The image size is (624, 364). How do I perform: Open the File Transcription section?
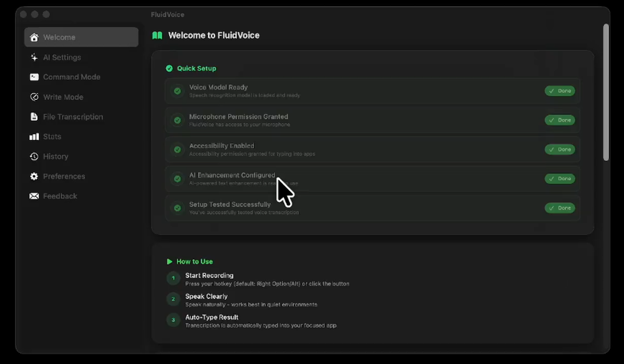coord(73,117)
